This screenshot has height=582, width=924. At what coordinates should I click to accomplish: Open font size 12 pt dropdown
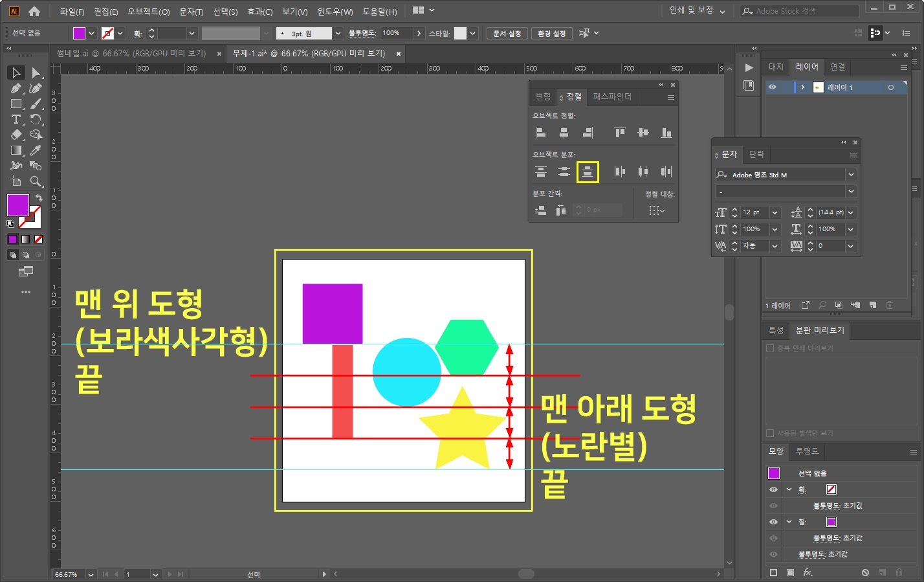775,212
